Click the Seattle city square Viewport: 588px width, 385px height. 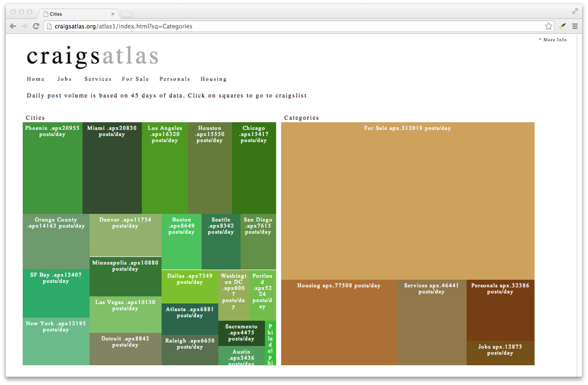(x=221, y=242)
